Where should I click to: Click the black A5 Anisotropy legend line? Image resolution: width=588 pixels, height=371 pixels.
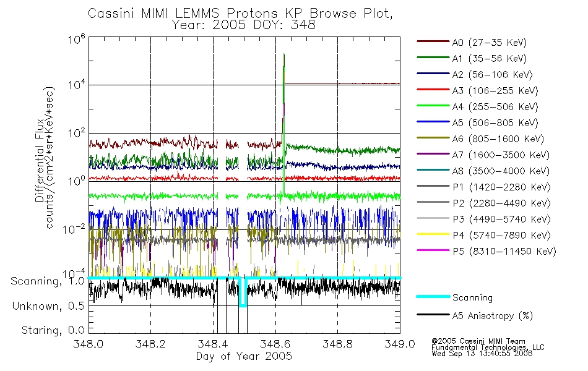433,314
